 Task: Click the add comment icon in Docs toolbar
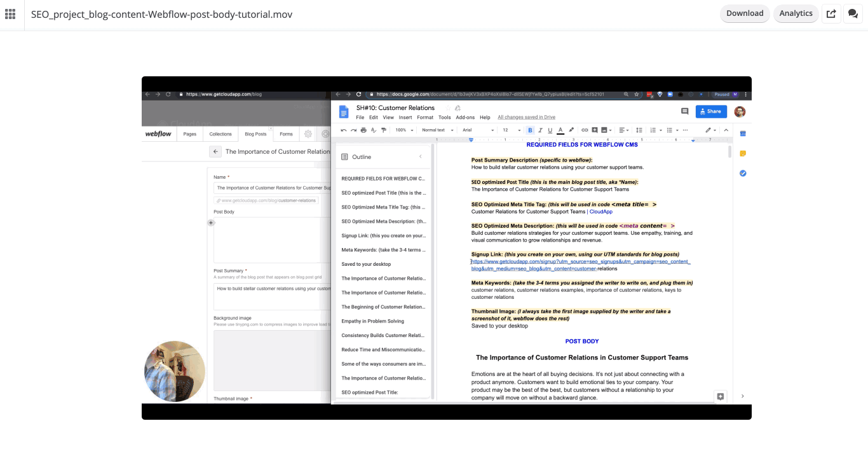click(595, 130)
